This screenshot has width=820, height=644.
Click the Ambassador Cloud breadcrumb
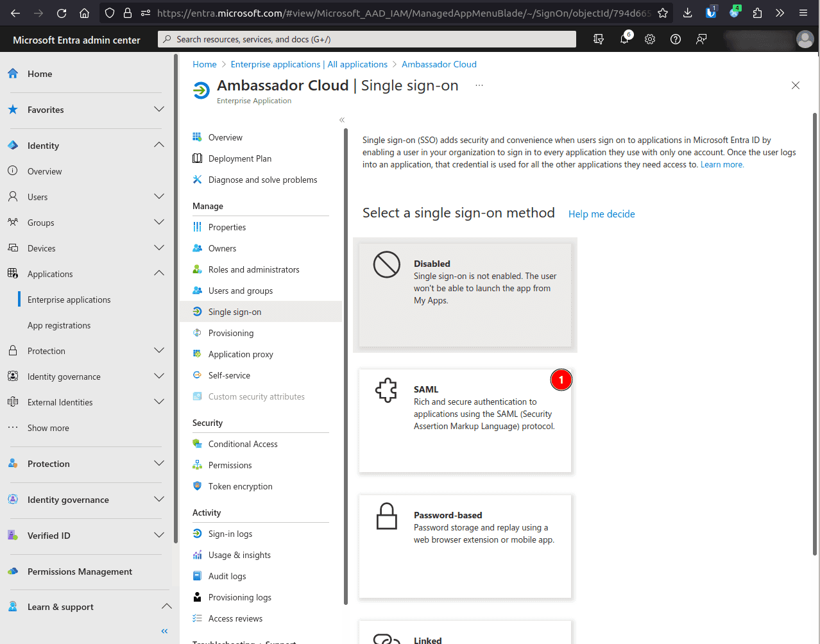tap(439, 64)
